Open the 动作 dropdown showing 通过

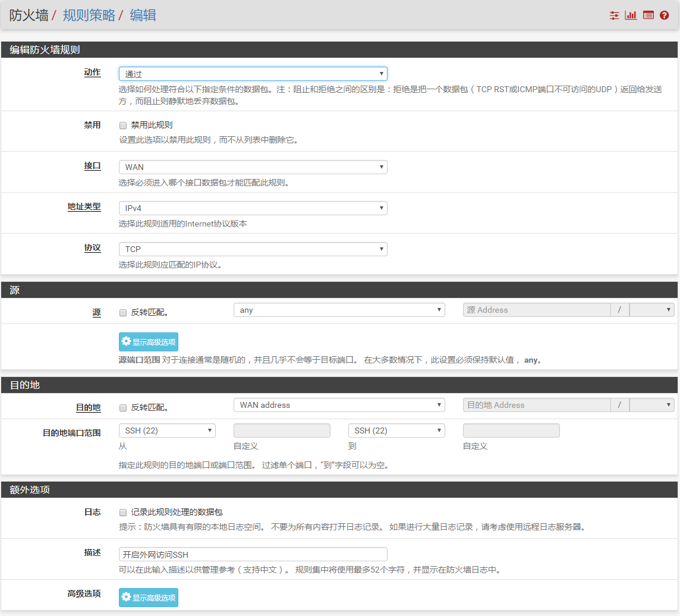[x=253, y=74]
